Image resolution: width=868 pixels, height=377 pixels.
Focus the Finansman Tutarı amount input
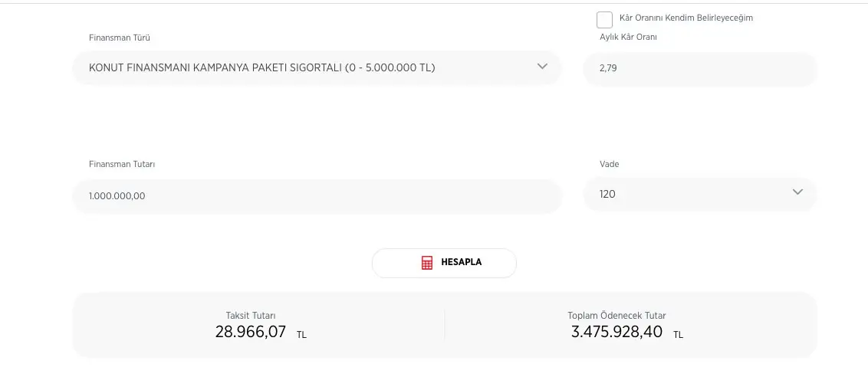tap(316, 196)
